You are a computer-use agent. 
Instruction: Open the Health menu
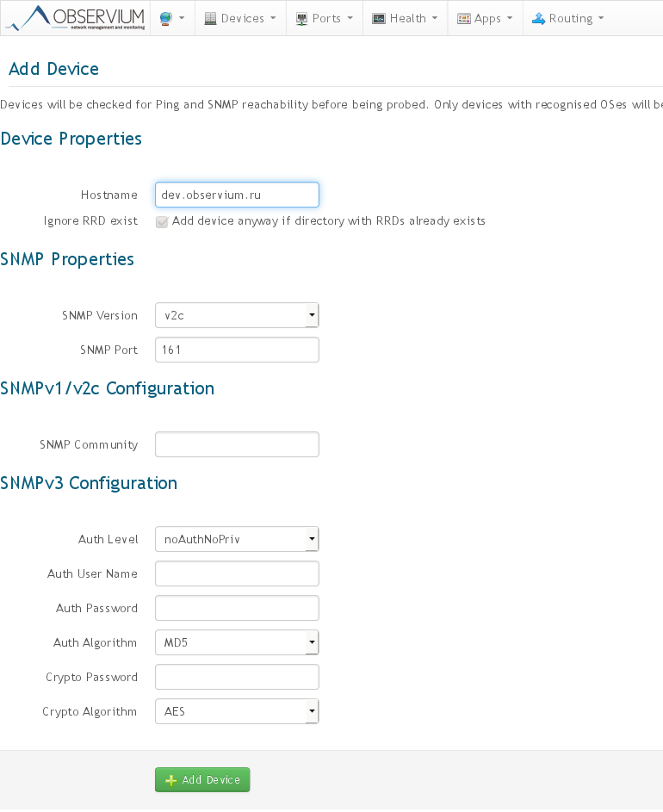coord(405,18)
